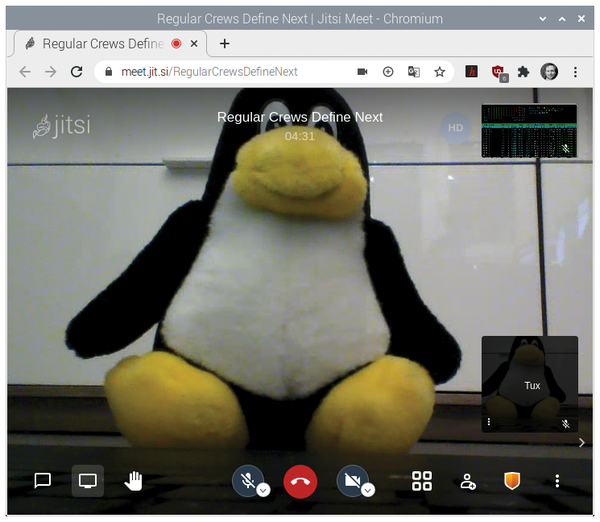The image size is (600, 522).
Task: Click the meeting title Regular Crews Define Next
Action: [x=300, y=117]
